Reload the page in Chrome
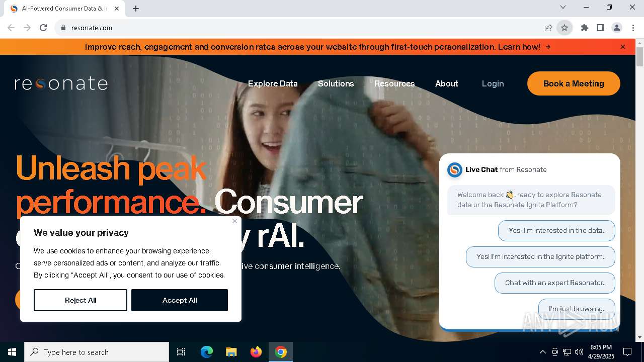Screen dimensions: 644x362 (43, 28)
